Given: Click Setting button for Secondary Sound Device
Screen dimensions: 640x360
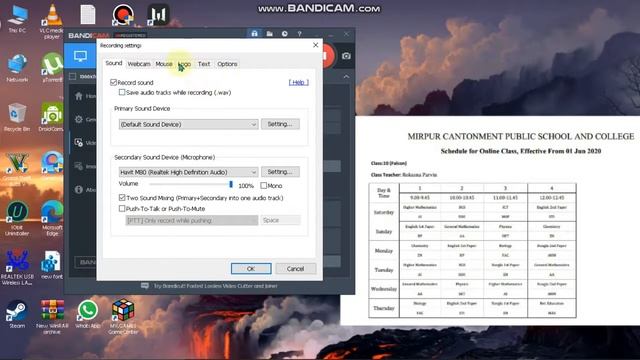Looking at the screenshot, I should [x=280, y=172].
